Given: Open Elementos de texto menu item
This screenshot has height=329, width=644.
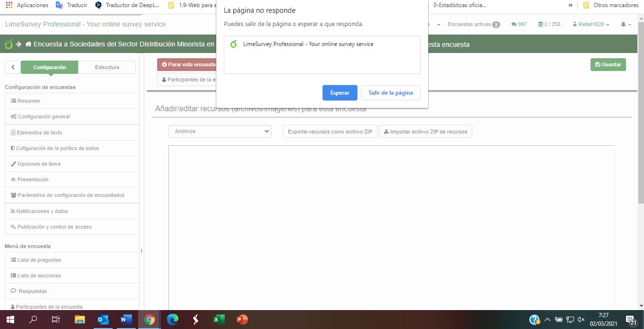Looking at the screenshot, I should 72,133.
